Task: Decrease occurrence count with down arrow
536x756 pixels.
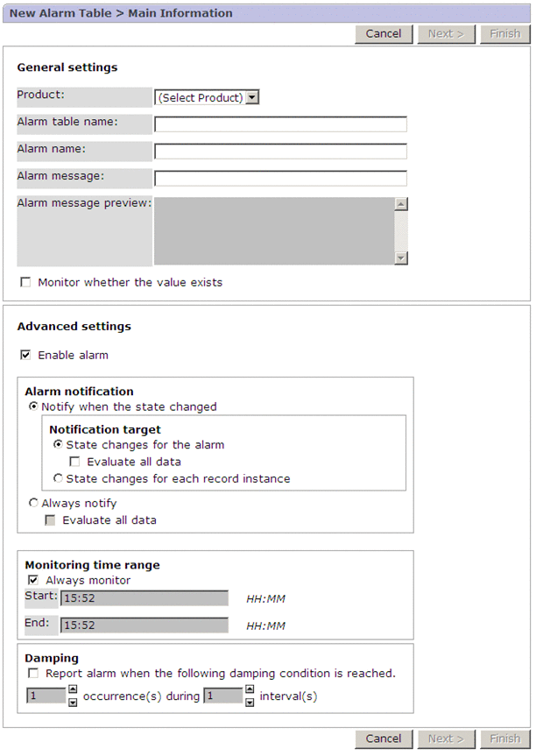Action: click(x=73, y=702)
